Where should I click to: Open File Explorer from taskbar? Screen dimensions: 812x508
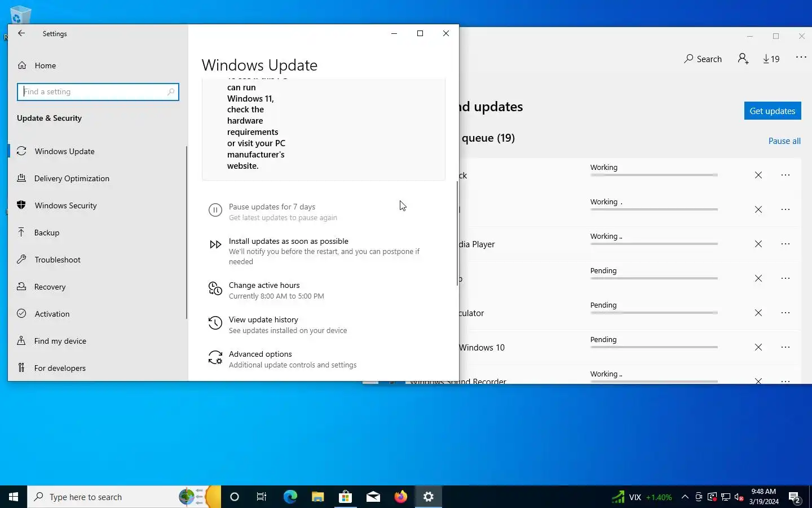tap(317, 497)
